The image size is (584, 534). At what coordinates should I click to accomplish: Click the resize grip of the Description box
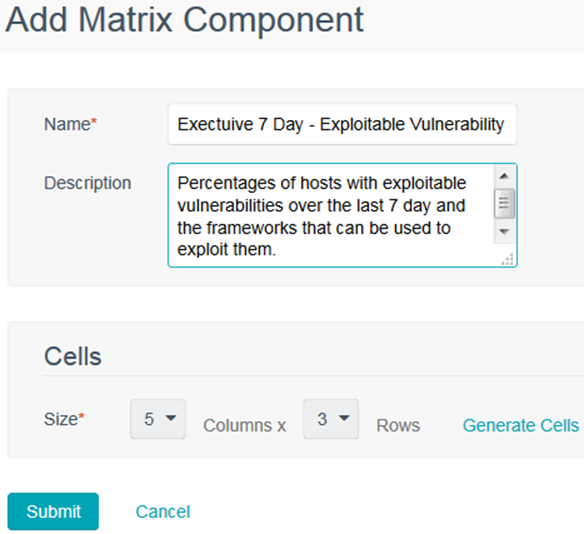508,259
